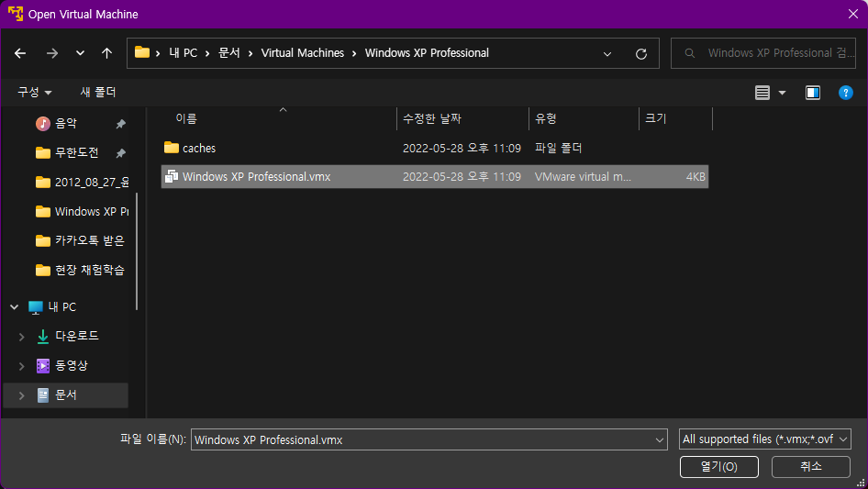The width and height of the screenshot is (868, 489).
Task: Go forward using the right arrow
Action: pos(52,53)
